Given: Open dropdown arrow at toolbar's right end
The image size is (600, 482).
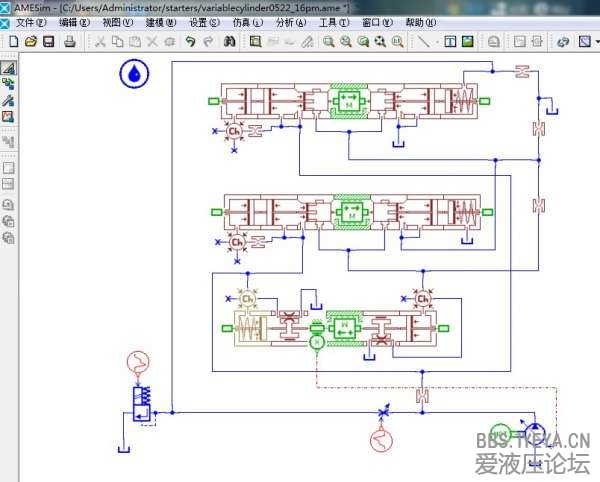Looking at the screenshot, I should [x=594, y=42].
